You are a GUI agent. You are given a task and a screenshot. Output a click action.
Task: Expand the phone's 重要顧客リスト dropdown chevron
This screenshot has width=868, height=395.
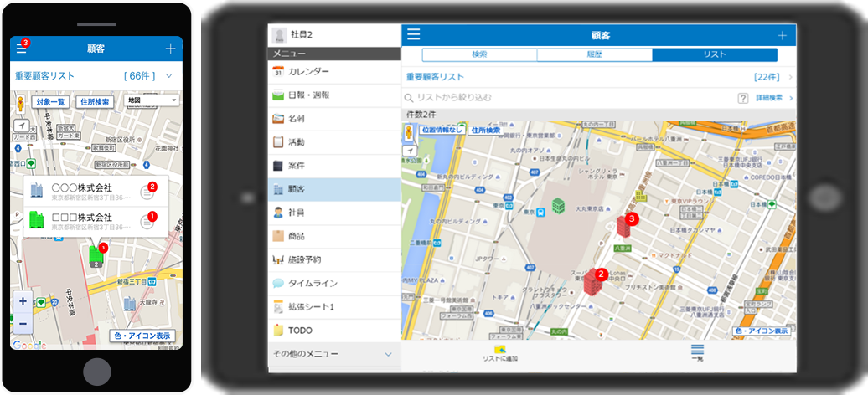point(169,76)
